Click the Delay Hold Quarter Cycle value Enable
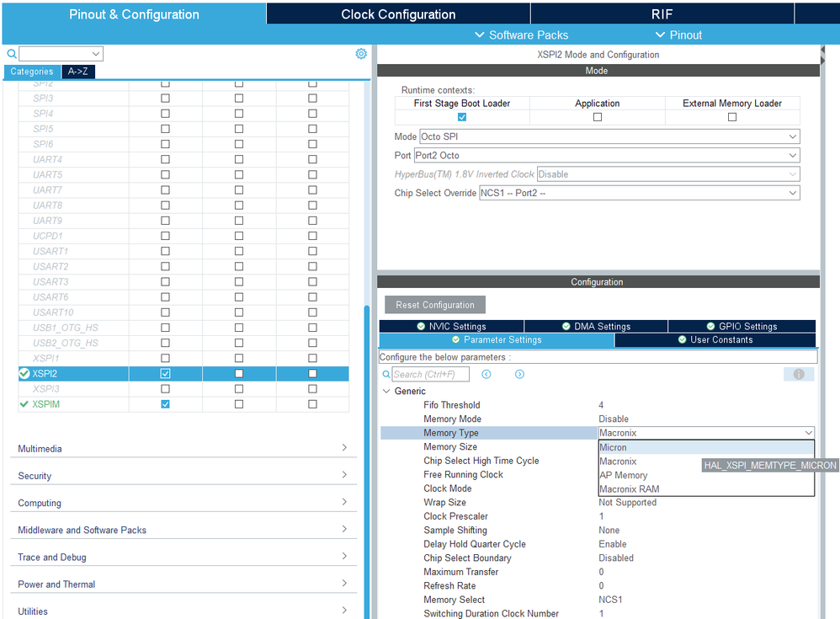This screenshot has width=840, height=619. (612, 544)
